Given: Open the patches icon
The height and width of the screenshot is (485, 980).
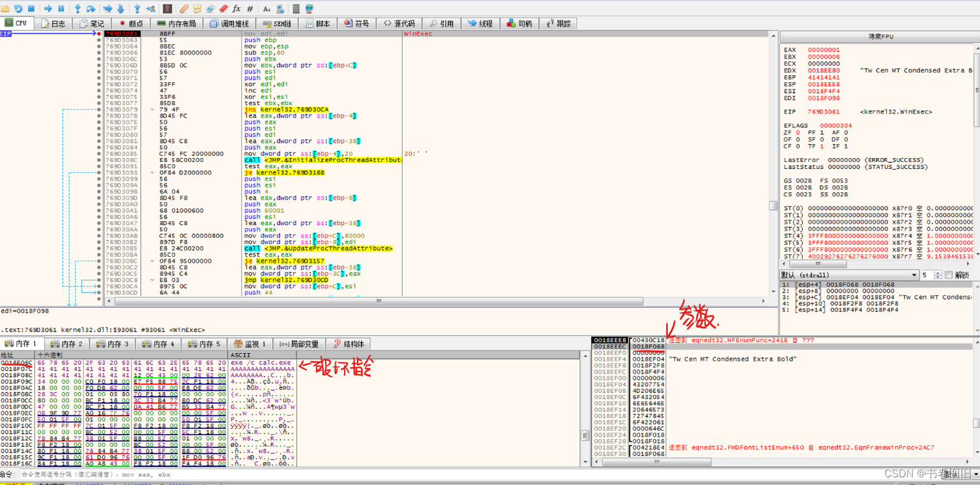Looking at the screenshot, I should (184, 9).
